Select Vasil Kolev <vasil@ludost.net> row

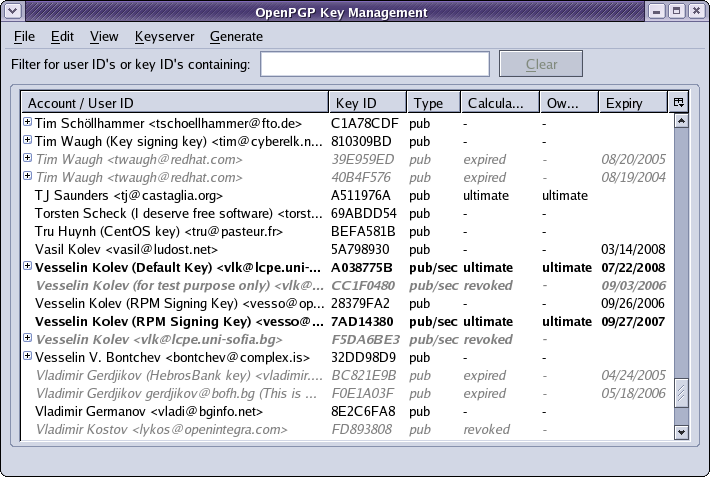347,249
